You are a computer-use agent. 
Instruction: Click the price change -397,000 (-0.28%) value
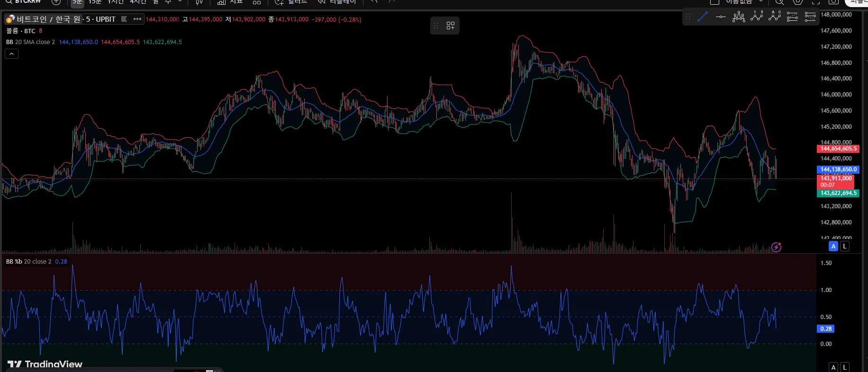pos(336,19)
